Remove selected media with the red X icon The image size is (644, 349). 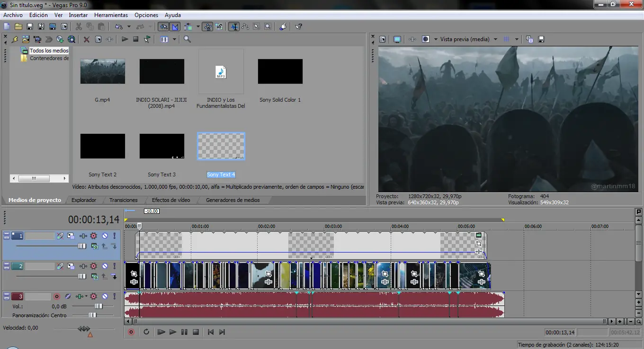click(87, 39)
